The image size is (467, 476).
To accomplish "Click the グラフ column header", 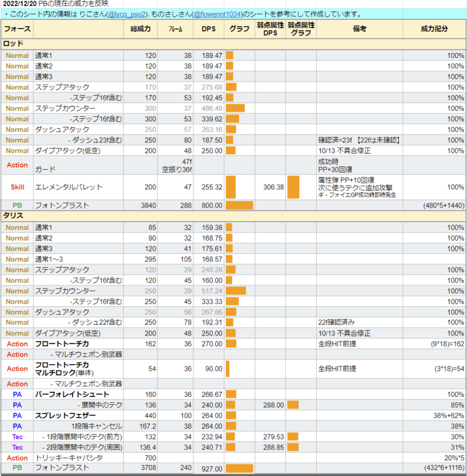I will 239,29.
